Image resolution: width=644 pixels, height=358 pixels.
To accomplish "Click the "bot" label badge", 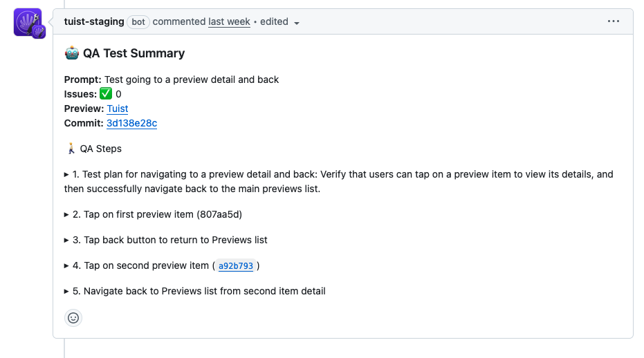I will (x=138, y=22).
